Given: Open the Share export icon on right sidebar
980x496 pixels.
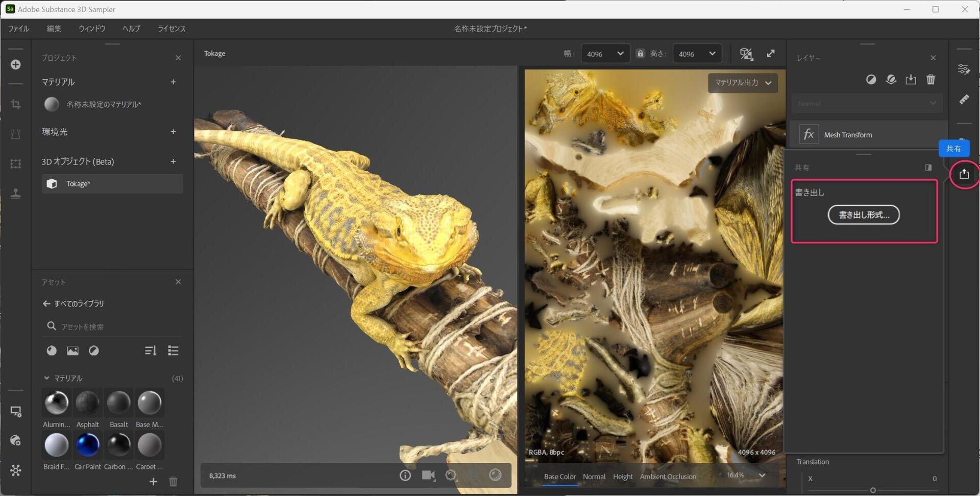Looking at the screenshot, I should click(964, 174).
